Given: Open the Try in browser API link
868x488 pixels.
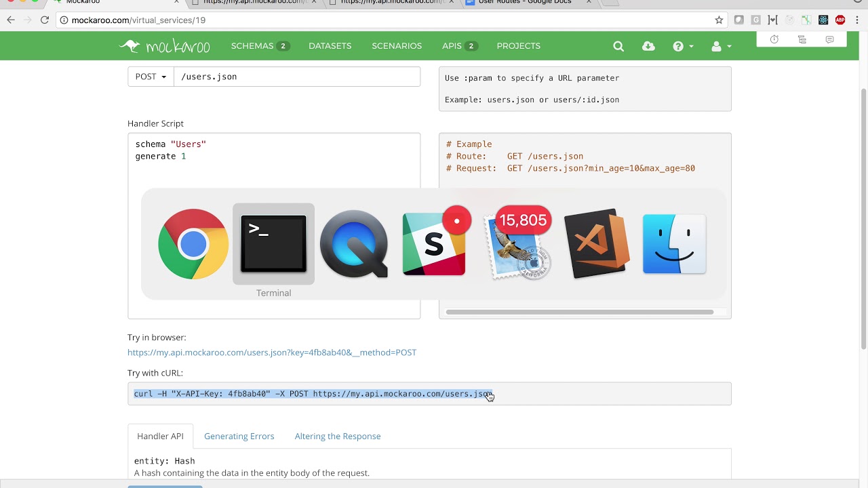Looking at the screenshot, I should pos(272,352).
